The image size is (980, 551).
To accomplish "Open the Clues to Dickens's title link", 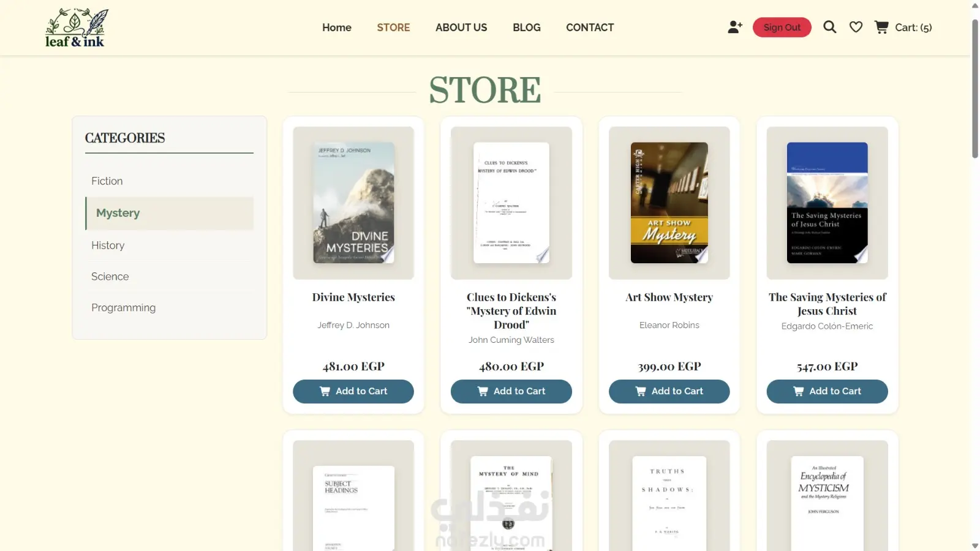I will pos(511,311).
